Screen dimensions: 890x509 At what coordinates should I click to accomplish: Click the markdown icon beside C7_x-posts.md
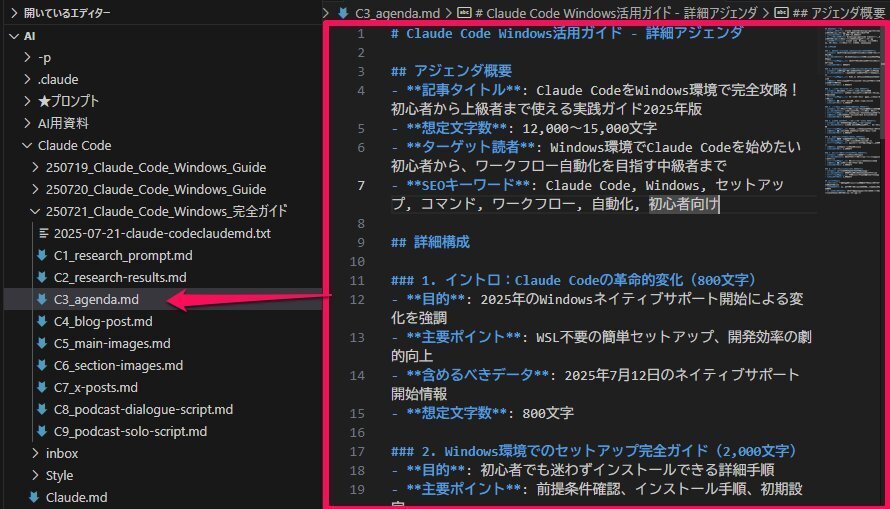(x=41, y=388)
